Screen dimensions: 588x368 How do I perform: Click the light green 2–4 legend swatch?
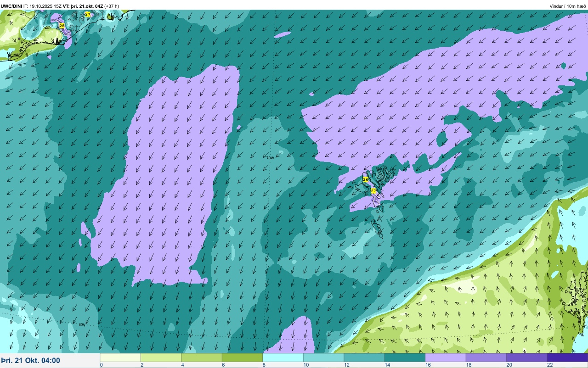point(161,357)
